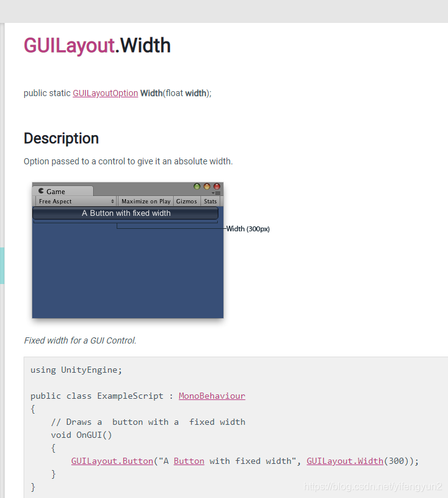448x498 pixels.
Task: Open the GUILayoutOption type link
Action: click(105, 93)
